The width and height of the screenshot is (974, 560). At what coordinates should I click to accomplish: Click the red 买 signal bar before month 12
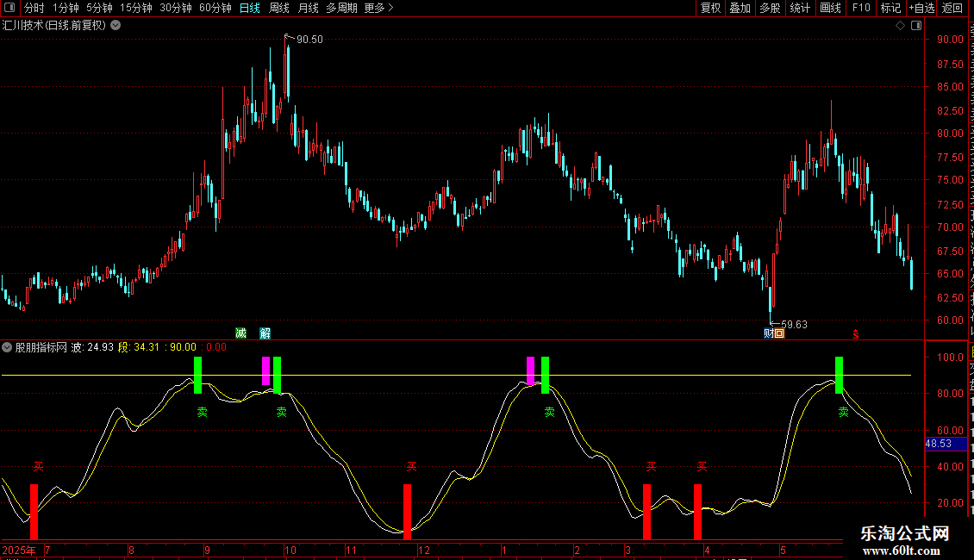[x=407, y=512]
